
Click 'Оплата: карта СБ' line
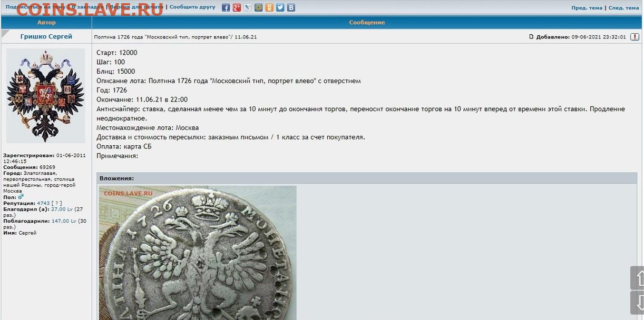coord(124,147)
